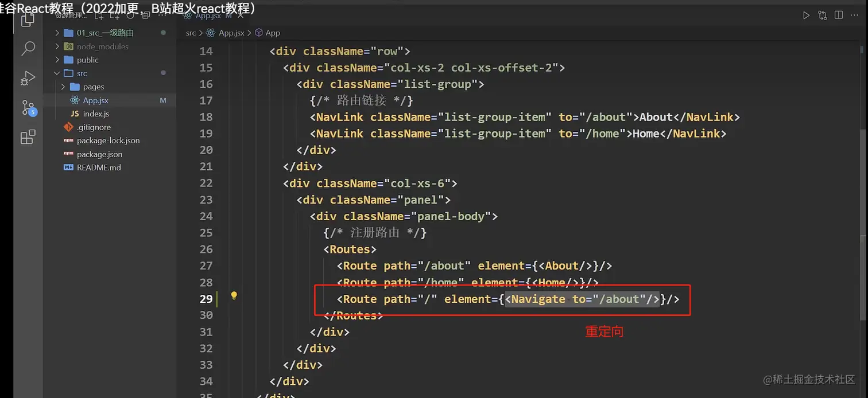Image resolution: width=868 pixels, height=398 pixels.
Task: Click the "/home" to value in the Home NavLink line
Action: (x=603, y=134)
